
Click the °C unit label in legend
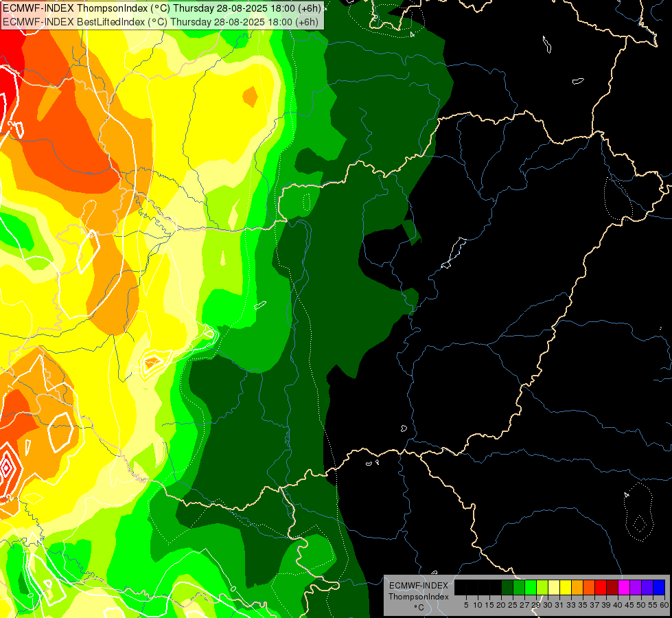419,608
